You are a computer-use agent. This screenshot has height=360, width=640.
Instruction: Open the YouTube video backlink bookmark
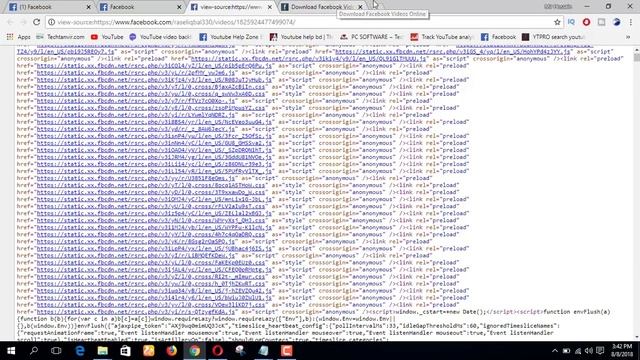tap(160, 37)
